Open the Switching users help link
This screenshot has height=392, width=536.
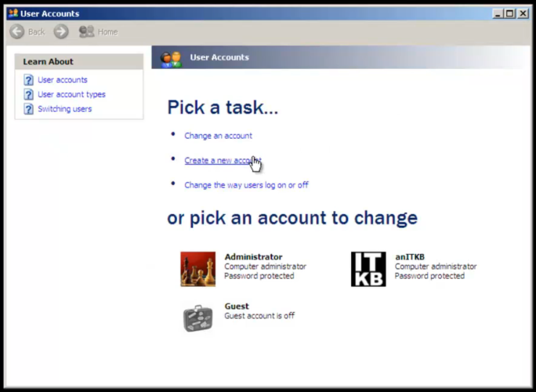point(64,109)
